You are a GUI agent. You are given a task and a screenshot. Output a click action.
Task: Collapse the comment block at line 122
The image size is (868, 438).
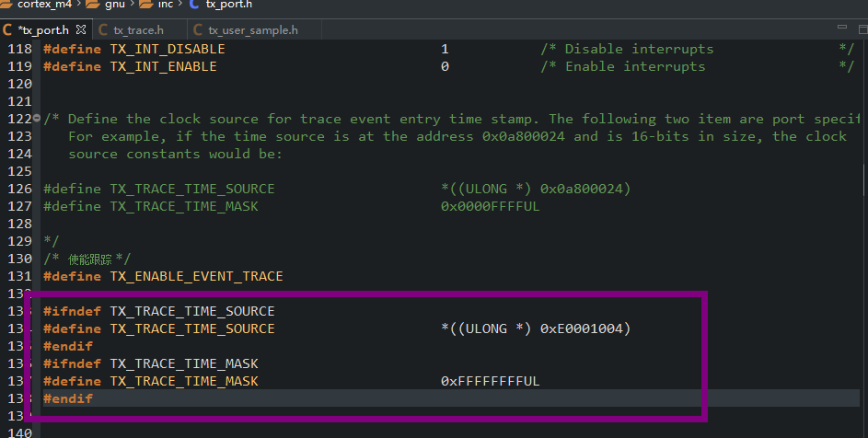37,118
